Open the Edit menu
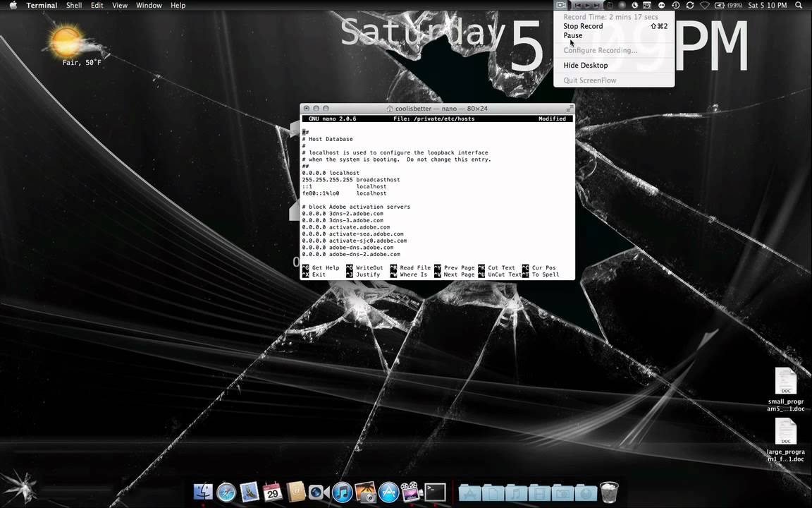Viewport: 812px width, 508px height. click(x=97, y=5)
